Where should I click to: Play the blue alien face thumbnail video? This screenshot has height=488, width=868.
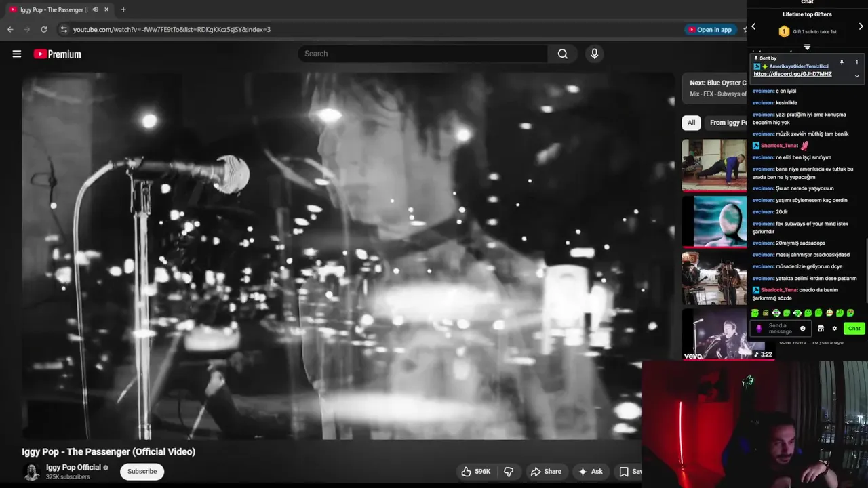pyautogui.click(x=714, y=221)
